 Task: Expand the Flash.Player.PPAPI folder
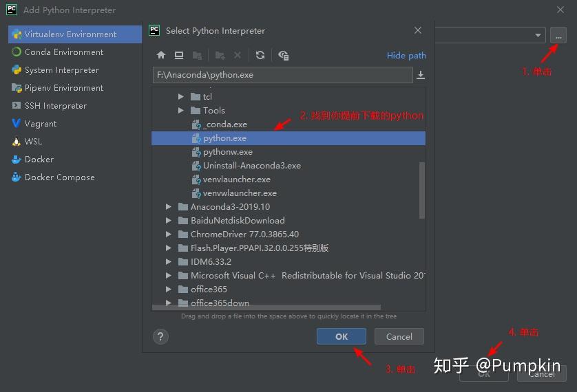[x=168, y=248]
